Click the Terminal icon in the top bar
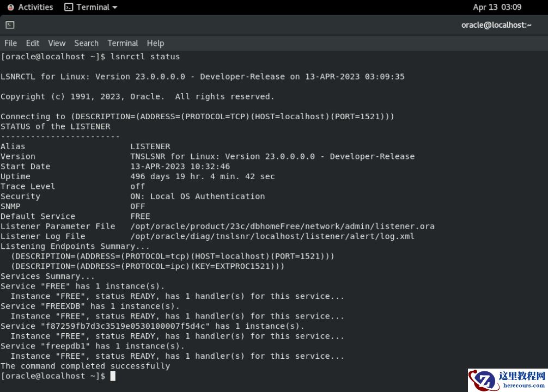Viewport: 548px width, 392px height. click(x=69, y=7)
